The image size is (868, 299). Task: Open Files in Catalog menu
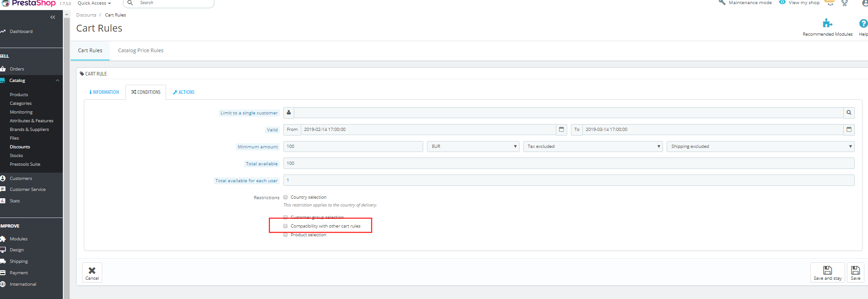14,138
